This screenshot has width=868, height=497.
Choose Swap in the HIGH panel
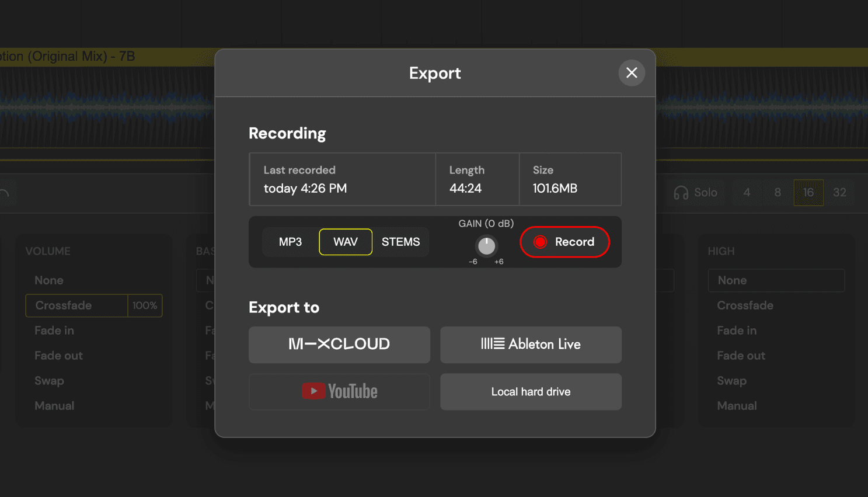pyautogui.click(x=731, y=380)
